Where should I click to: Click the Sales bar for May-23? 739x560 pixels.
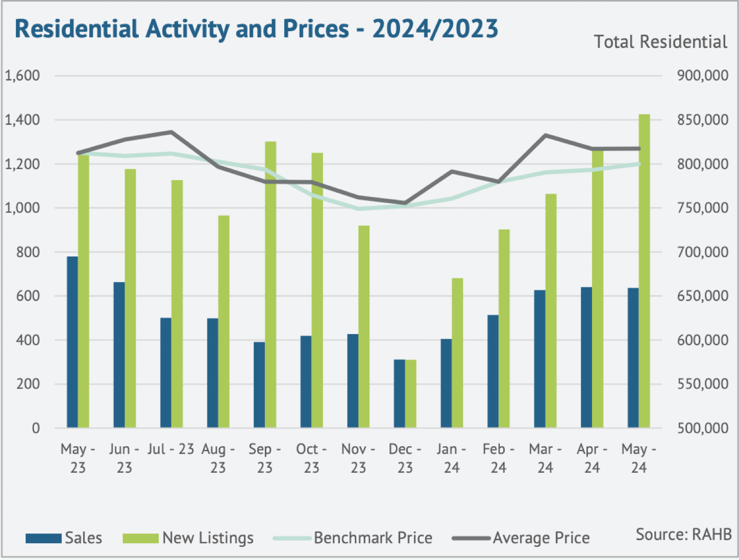pyautogui.click(x=72, y=342)
